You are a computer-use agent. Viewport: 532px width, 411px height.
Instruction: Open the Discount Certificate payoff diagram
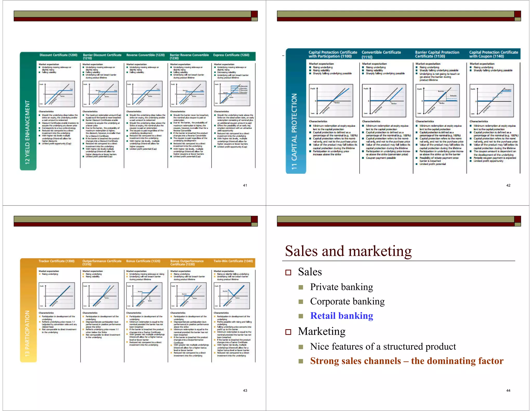(x=57, y=94)
